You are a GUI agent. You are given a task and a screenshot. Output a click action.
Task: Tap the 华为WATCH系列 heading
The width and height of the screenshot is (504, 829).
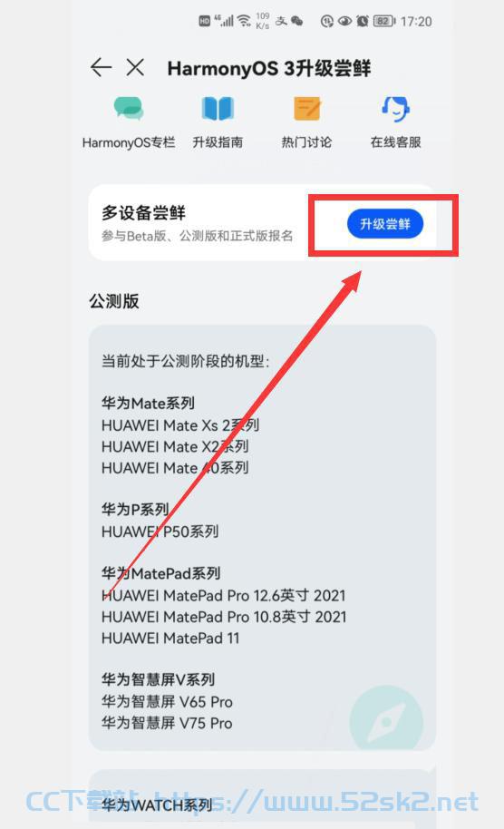157,805
